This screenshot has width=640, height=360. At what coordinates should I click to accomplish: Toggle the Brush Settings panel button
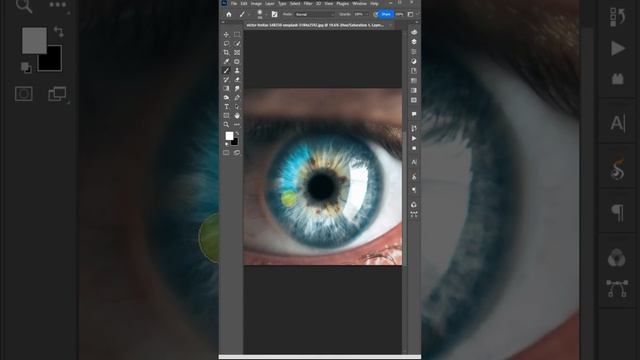[274, 14]
